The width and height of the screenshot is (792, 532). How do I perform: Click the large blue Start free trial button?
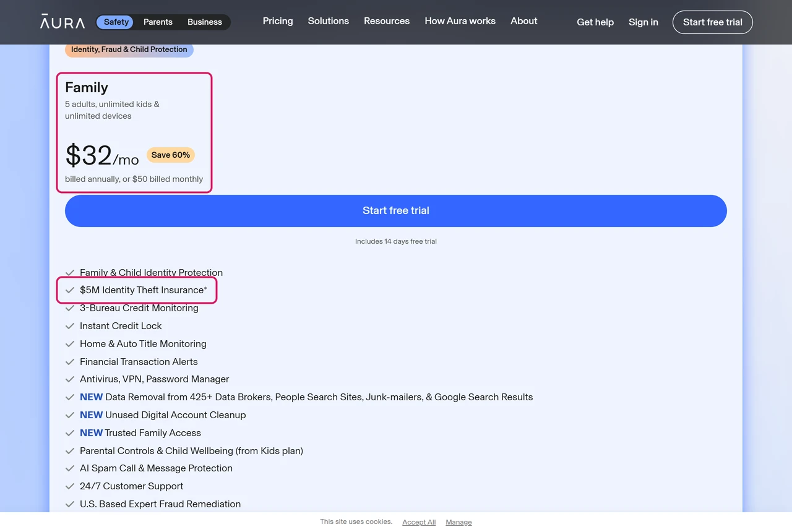(x=396, y=211)
